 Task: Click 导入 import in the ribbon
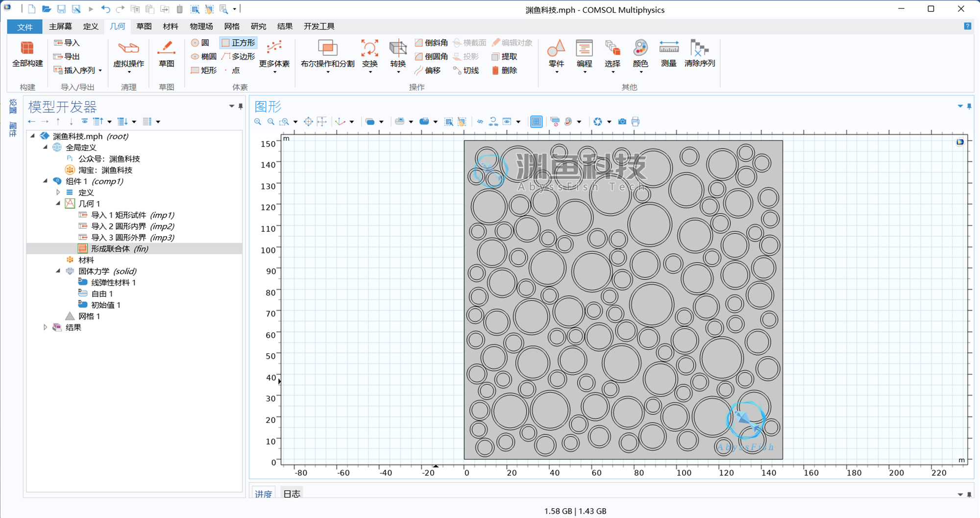click(x=67, y=43)
